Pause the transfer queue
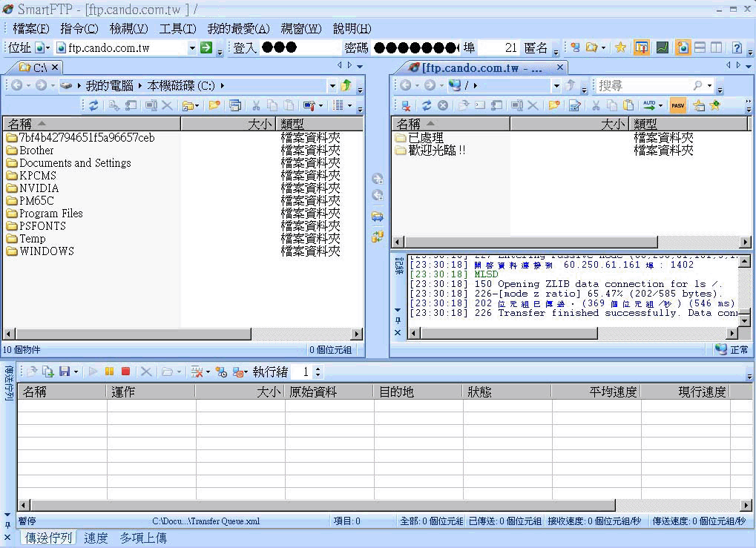 110,371
